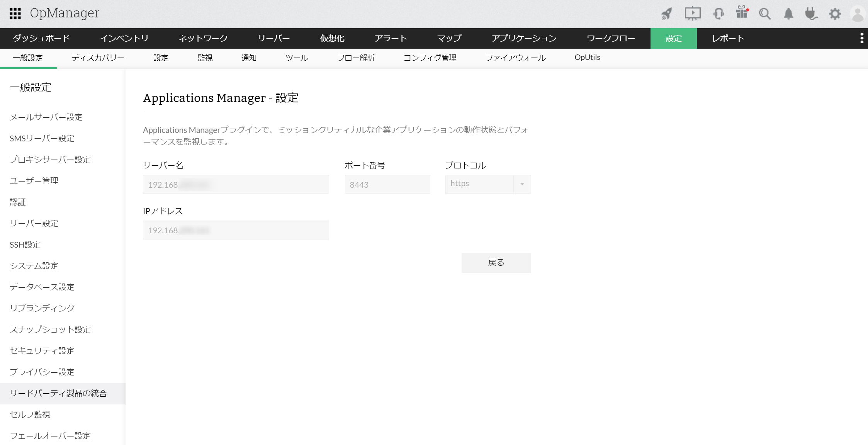
Task: Expand the プロトコル https dropdown
Action: [479, 184]
